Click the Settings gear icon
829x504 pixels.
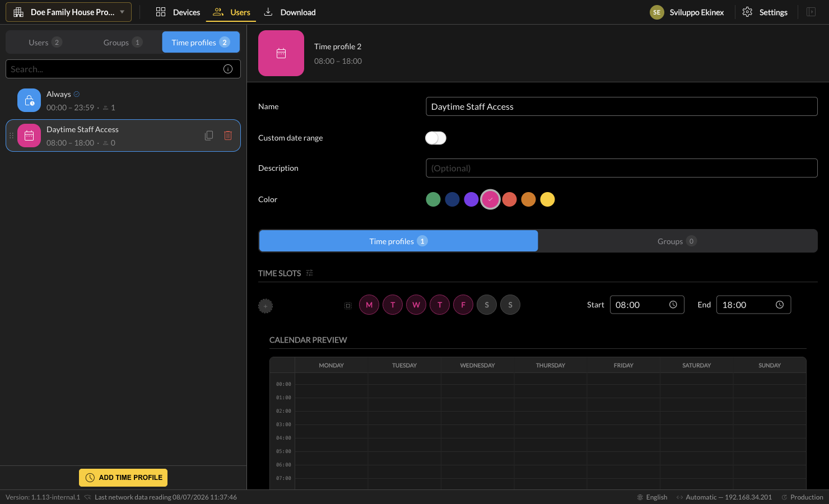[x=747, y=12]
